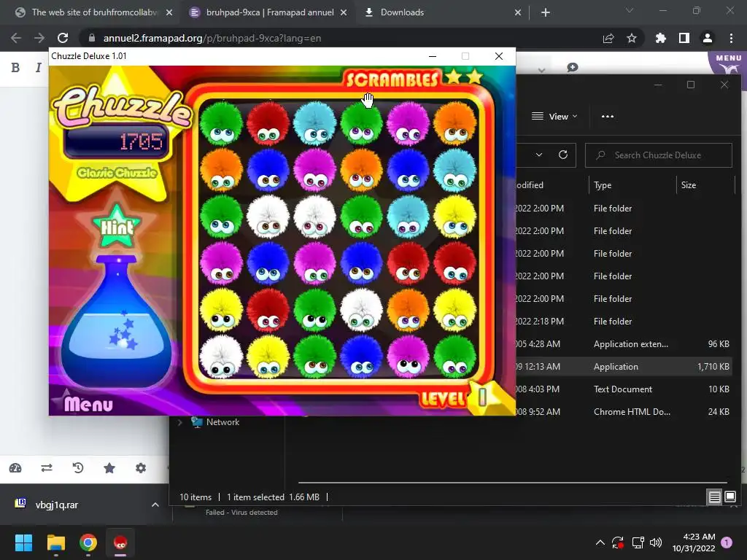Click the yellow chuzzle in the bottom row
Viewport: 747px width, 560px height.
pos(268,357)
